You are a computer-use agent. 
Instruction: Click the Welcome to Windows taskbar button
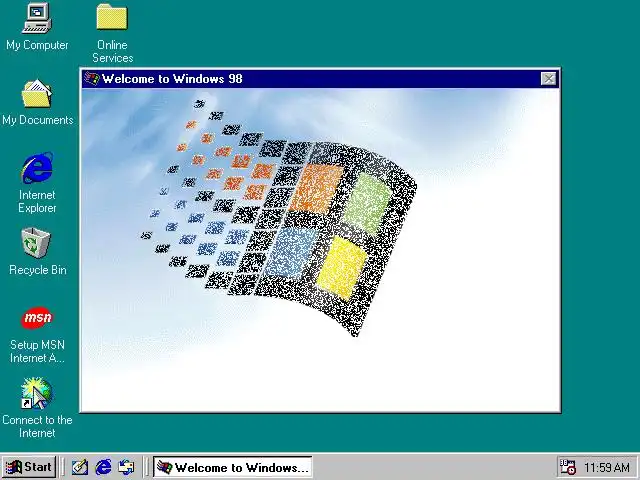233,467
